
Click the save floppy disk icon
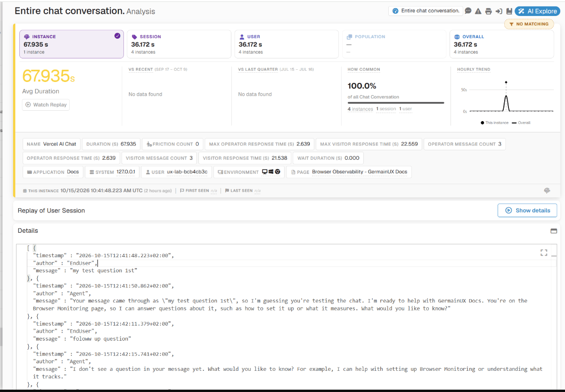point(509,11)
